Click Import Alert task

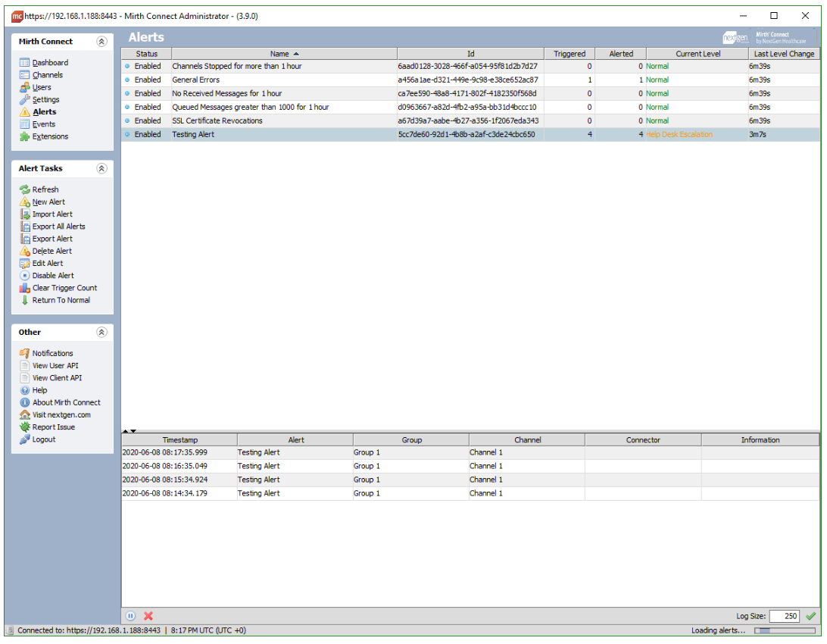(x=46, y=214)
